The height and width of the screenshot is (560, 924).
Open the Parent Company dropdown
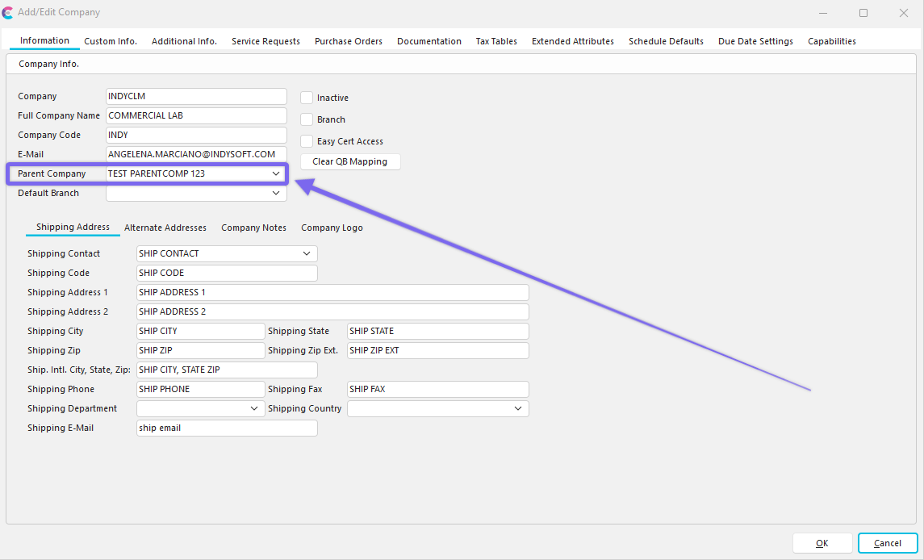click(276, 173)
